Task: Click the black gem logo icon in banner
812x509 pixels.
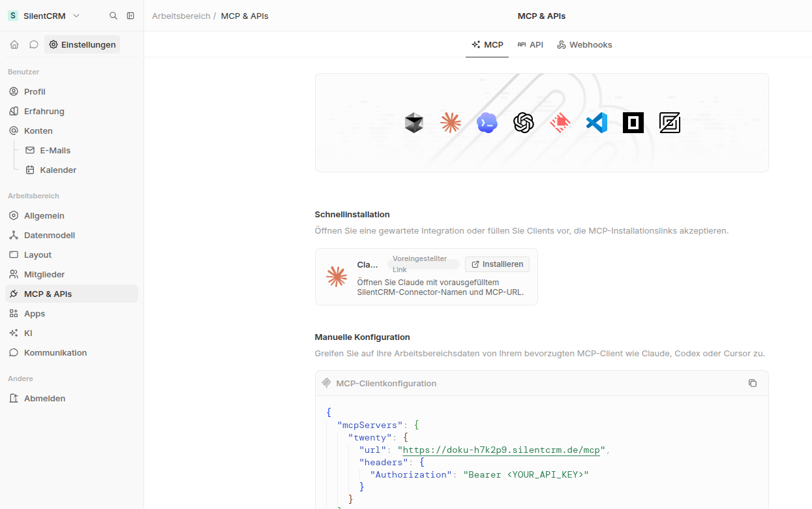Action: pyautogui.click(x=414, y=123)
